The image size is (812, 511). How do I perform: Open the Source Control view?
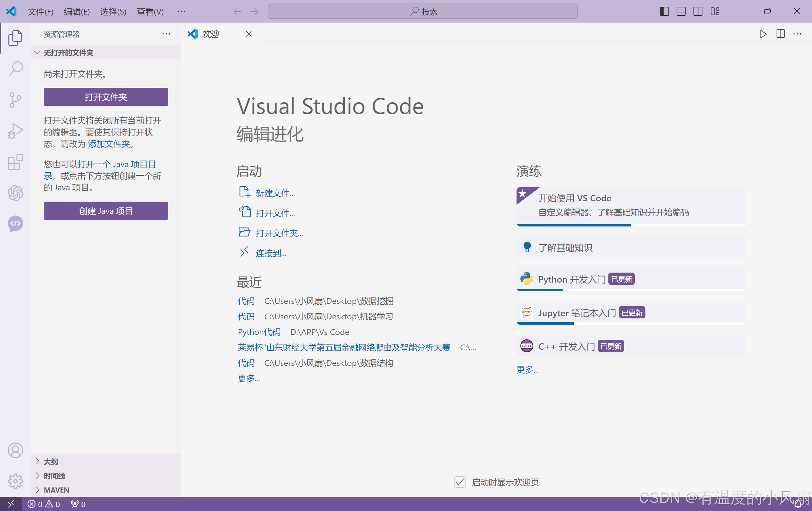pyautogui.click(x=15, y=100)
